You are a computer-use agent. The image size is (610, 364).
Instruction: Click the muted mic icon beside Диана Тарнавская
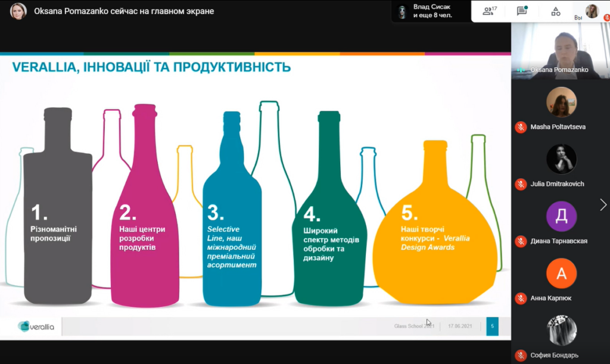521,241
